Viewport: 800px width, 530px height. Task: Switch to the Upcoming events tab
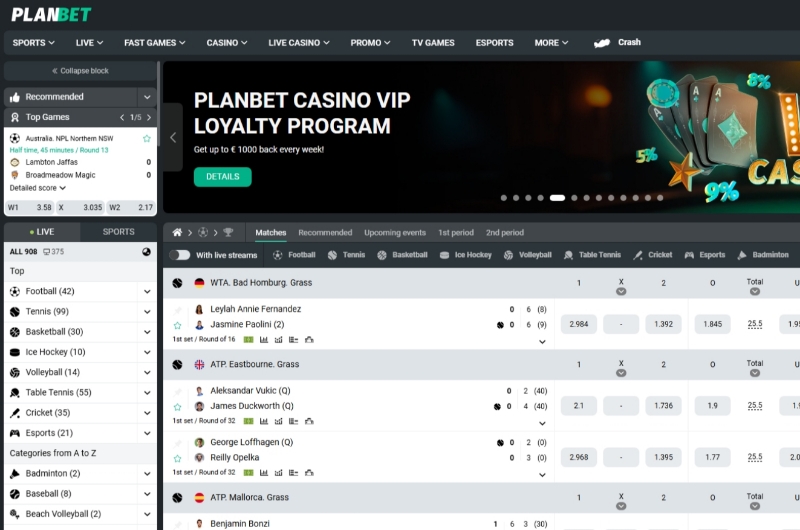point(395,233)
